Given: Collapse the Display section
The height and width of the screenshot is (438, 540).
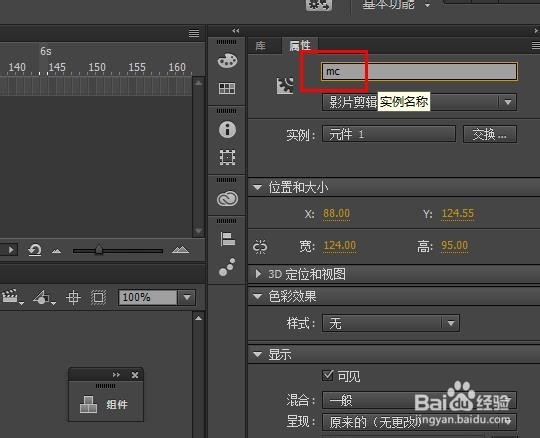Looking at the screenshot, I should [x=257, y=354].
